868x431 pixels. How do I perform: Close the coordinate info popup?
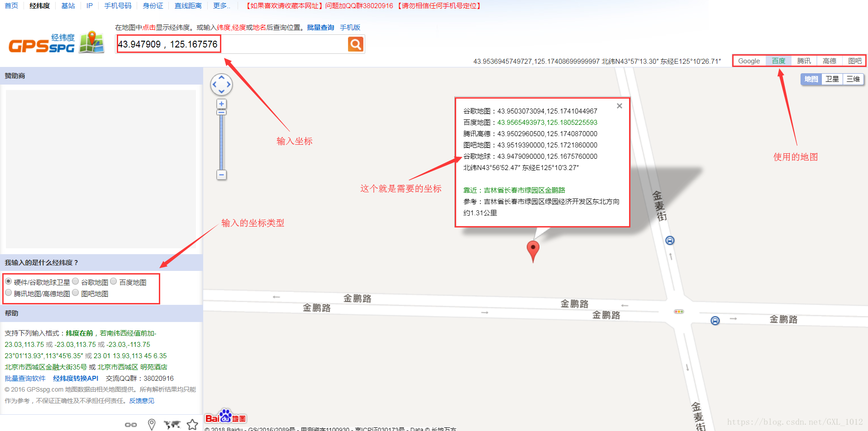[620, 106]
